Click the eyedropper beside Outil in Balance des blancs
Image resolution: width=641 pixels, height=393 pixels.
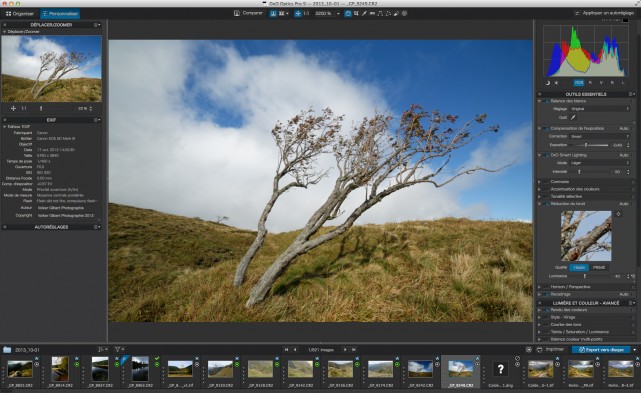(x=573, y=117)
